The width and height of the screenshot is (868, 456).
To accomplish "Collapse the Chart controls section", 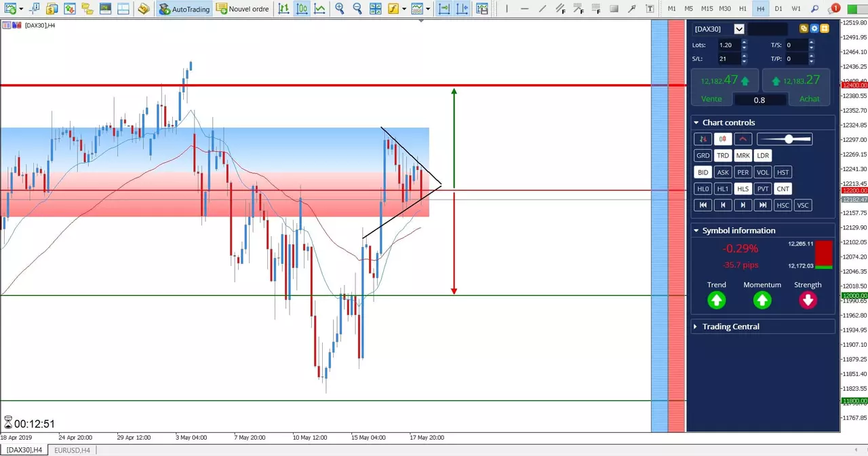I will [x=696, y=123].
